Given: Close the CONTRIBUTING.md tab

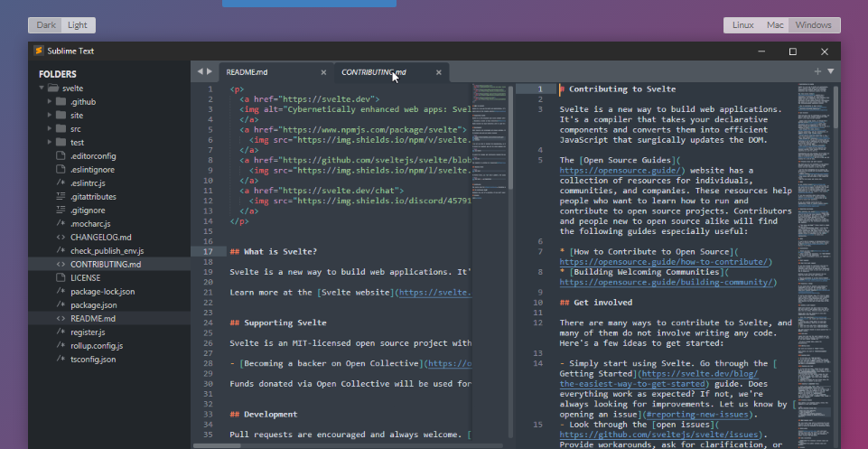Looking at the screenshot, I should [x=439, y=72].
